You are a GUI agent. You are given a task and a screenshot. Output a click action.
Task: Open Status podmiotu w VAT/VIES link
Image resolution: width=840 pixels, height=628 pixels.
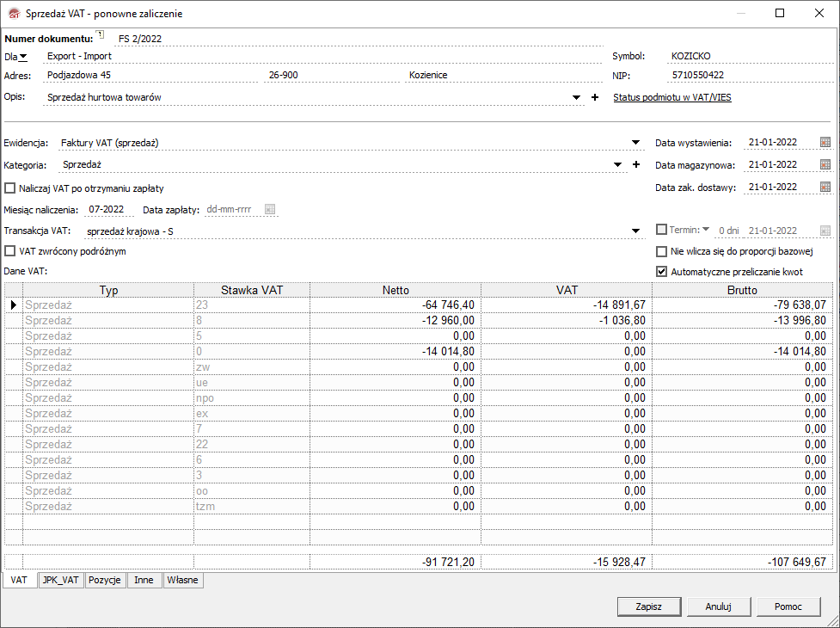(x=672, y=97)
